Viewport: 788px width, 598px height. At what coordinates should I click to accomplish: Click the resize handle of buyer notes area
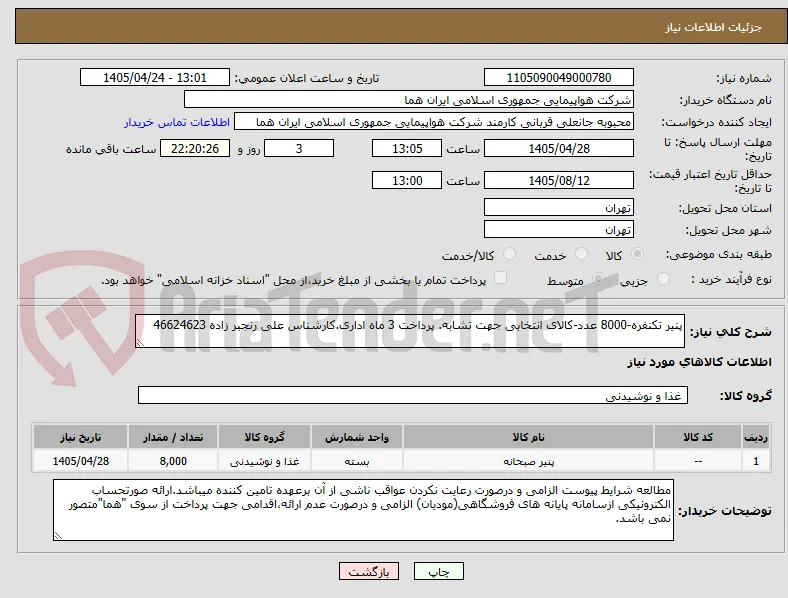58,536
